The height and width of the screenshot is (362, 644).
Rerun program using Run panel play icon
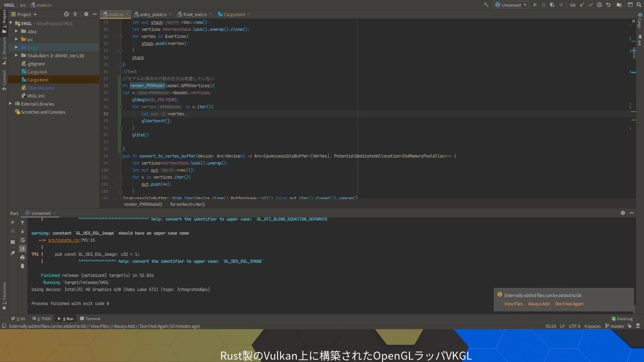[13, 222]
